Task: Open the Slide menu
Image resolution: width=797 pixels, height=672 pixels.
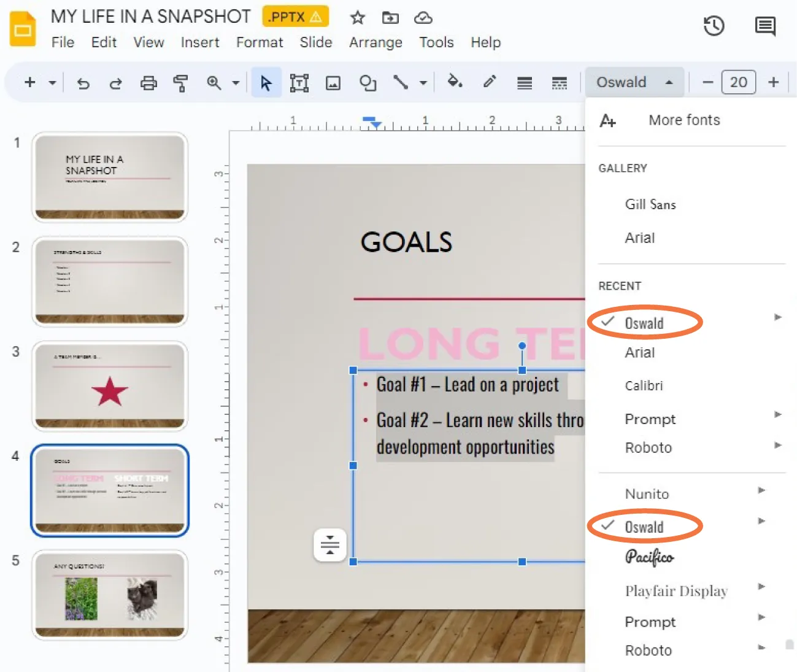Action: pyautogui.click(x=315, y=42)
